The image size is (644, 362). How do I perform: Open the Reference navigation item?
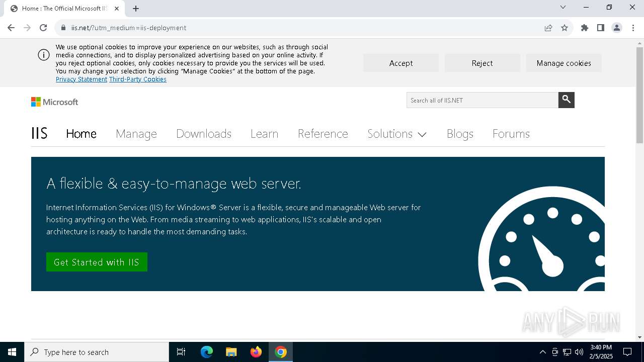(323, 133)
